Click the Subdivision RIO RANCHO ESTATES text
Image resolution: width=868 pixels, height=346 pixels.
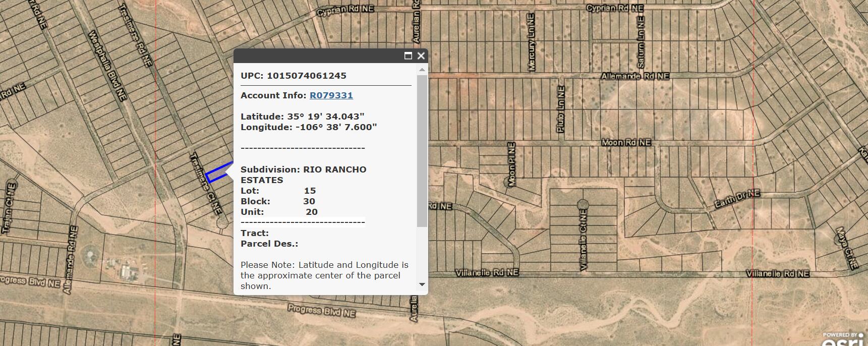point(303,175)
